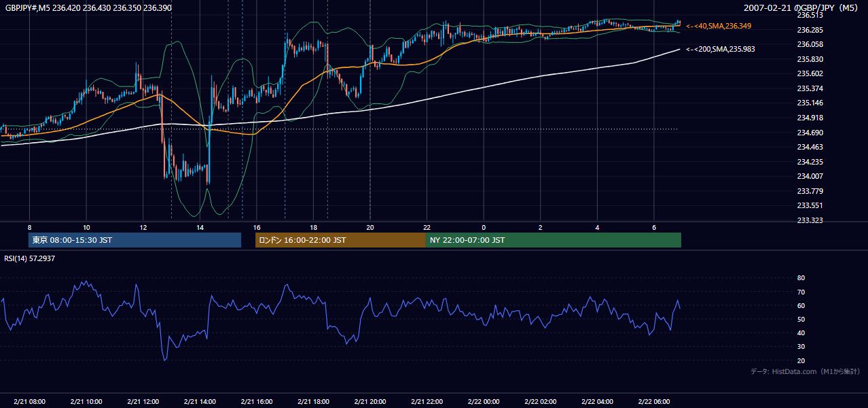Click the '2/21 14:00' date label
Viewport: 868px width, 408px height.
click(x=200, y=402)
